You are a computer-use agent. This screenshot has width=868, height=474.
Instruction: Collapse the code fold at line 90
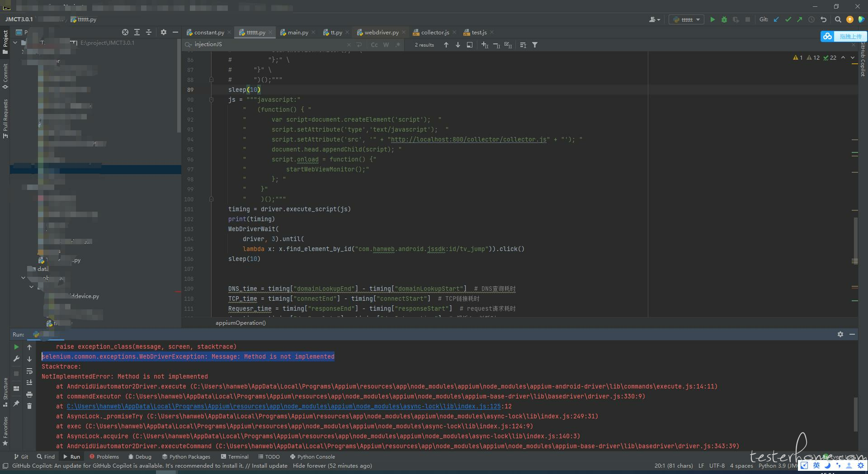[211, 100]
